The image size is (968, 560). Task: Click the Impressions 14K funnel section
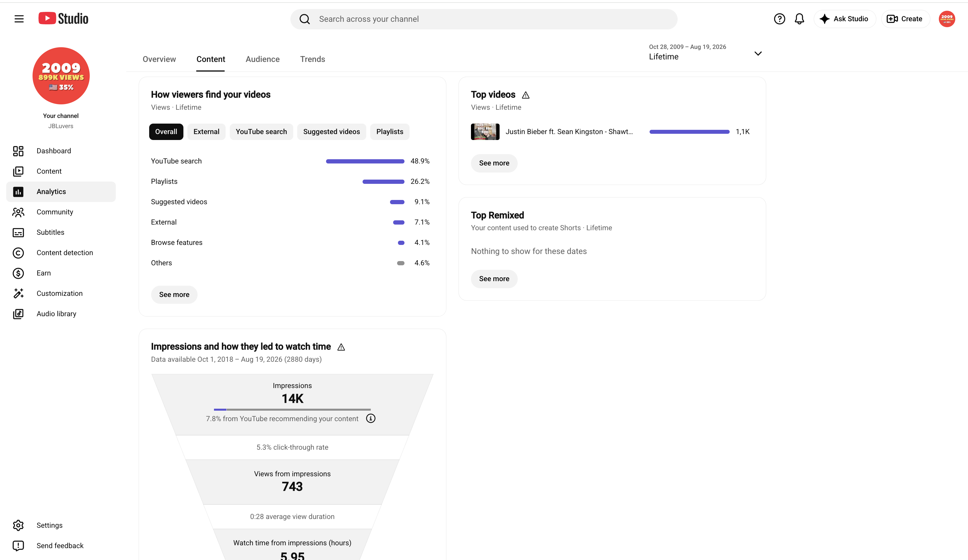292,404
